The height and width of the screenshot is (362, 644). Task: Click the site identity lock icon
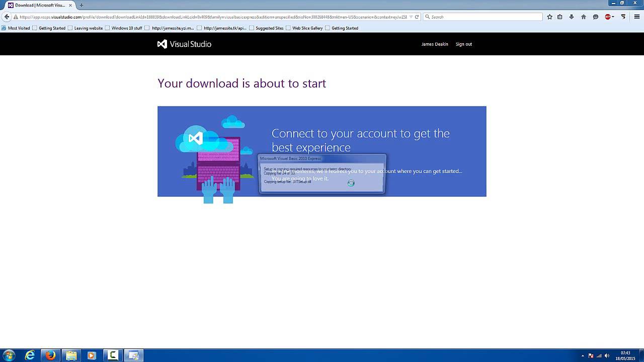click(x=16, y=17)
